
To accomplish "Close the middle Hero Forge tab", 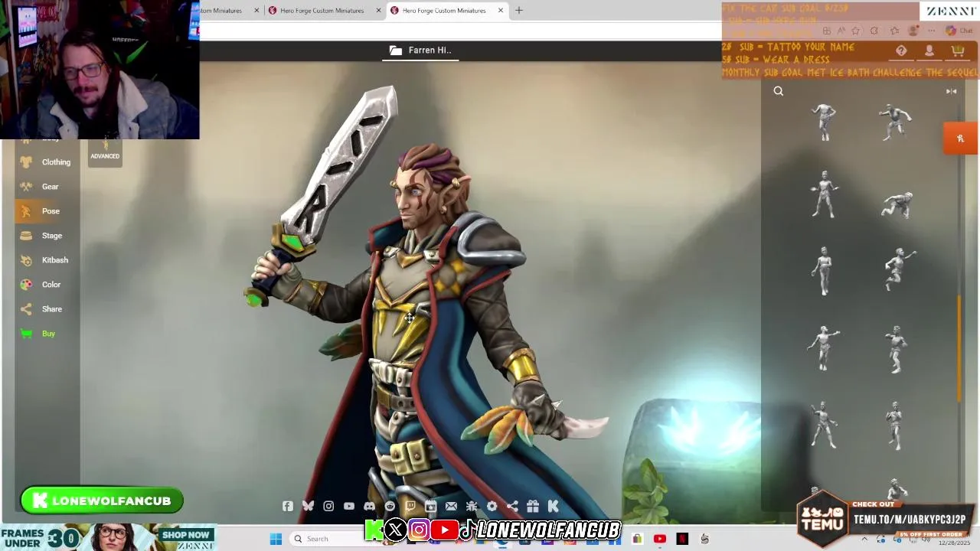I will click(378, 11).
